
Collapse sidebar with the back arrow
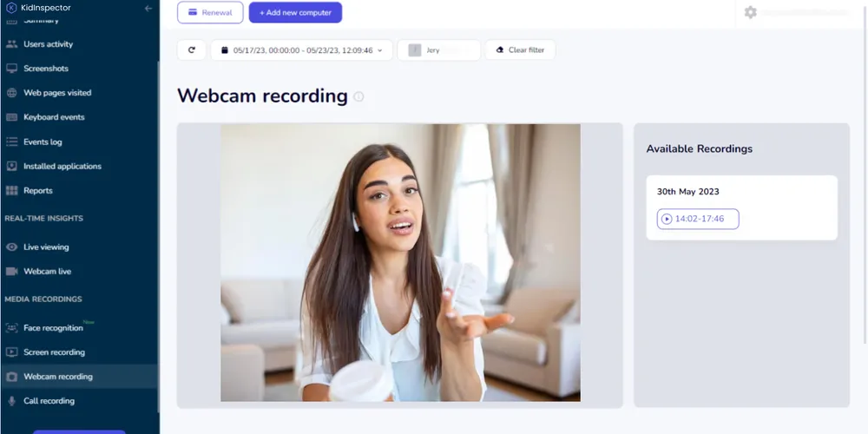148,8
